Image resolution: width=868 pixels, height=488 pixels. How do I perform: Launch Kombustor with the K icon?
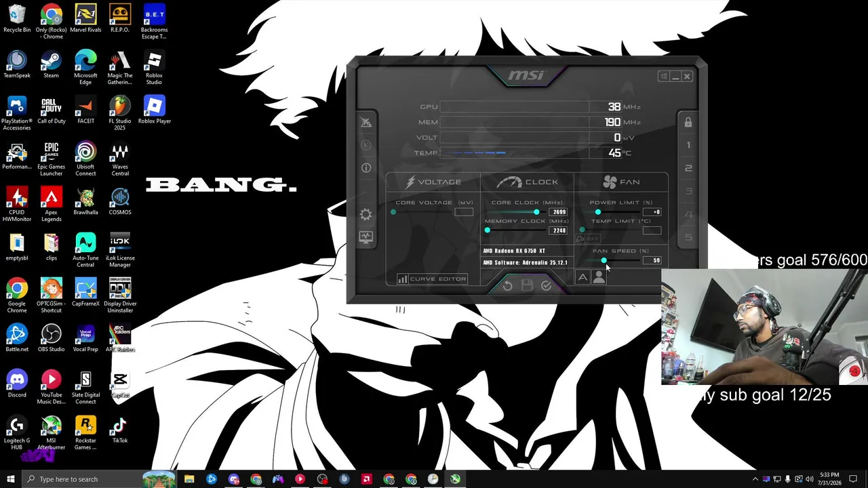click(x=366, y=145)
